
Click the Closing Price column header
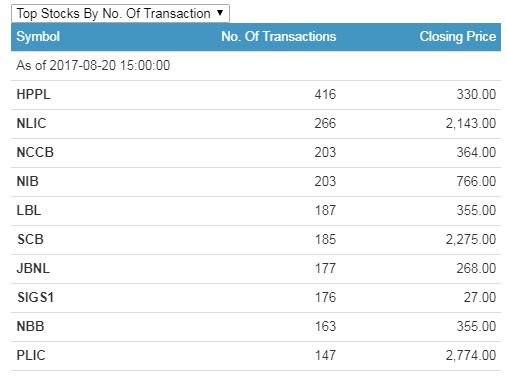coord(458,36)
